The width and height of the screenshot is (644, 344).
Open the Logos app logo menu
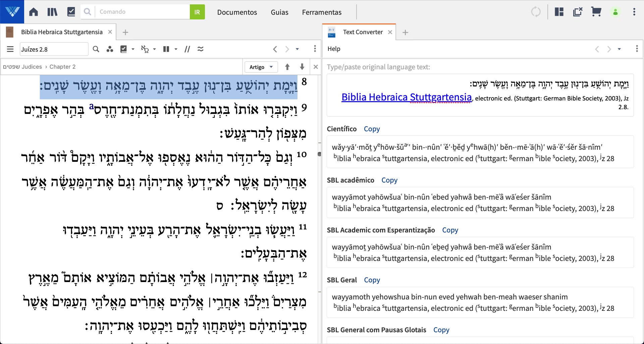click(12, 12)
